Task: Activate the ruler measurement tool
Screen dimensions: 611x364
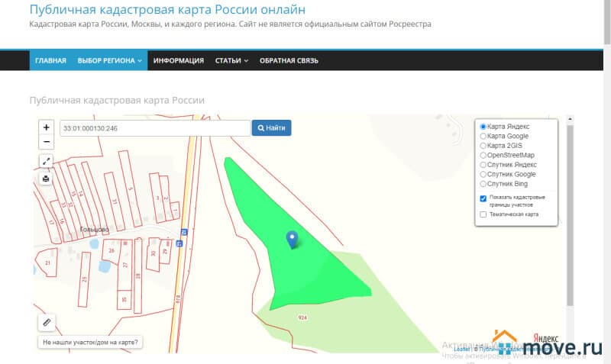Action: [x=47, y=322]
